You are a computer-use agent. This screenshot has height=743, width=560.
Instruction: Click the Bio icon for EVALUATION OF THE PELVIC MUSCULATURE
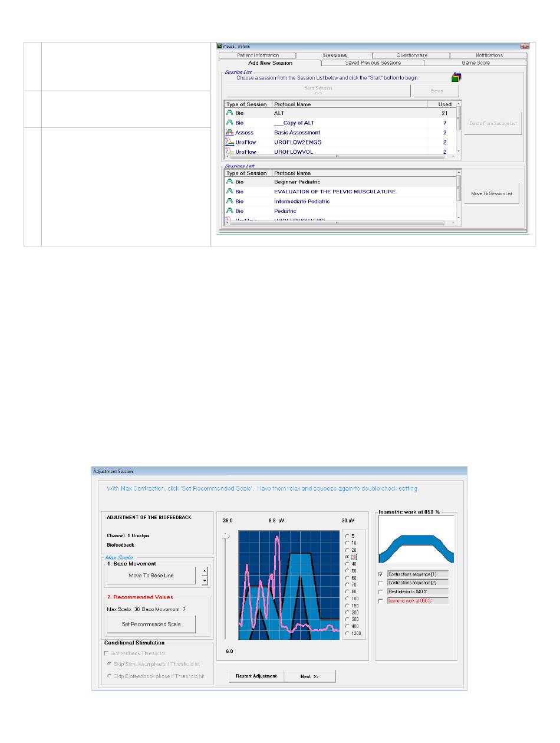coord(230,192)
